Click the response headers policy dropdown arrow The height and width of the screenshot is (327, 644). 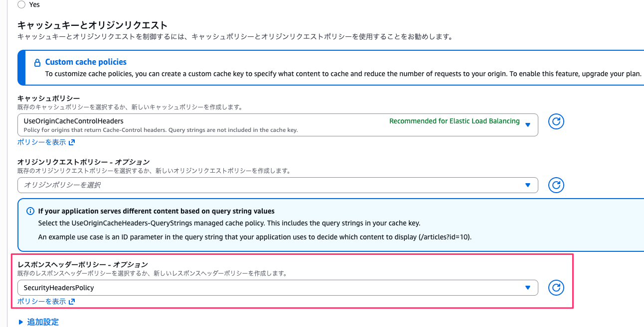(528, 288)
